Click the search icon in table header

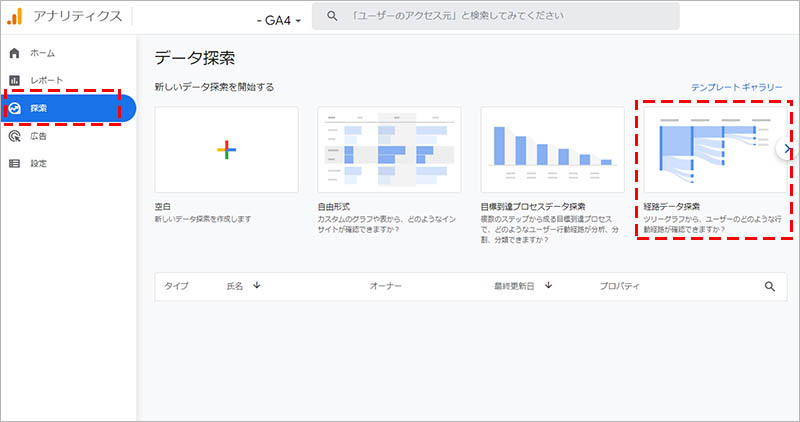pyautogui.click(x=770, y=286)
